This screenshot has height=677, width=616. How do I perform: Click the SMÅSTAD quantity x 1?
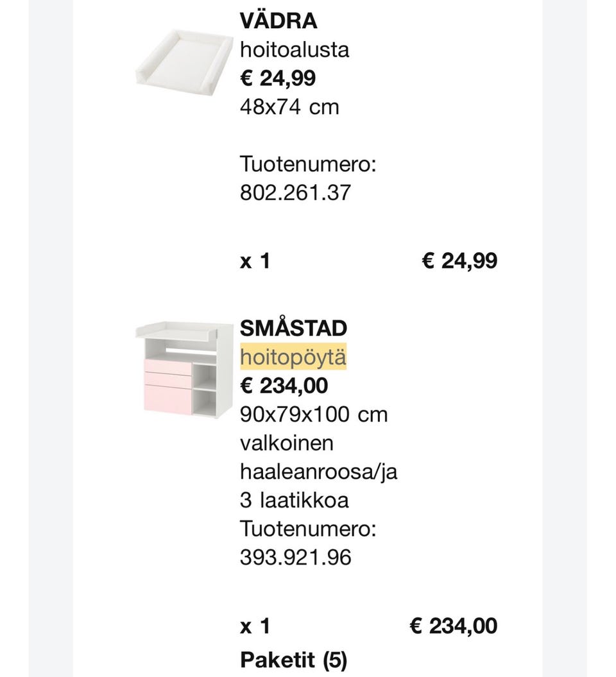click(x=255, y=626)
